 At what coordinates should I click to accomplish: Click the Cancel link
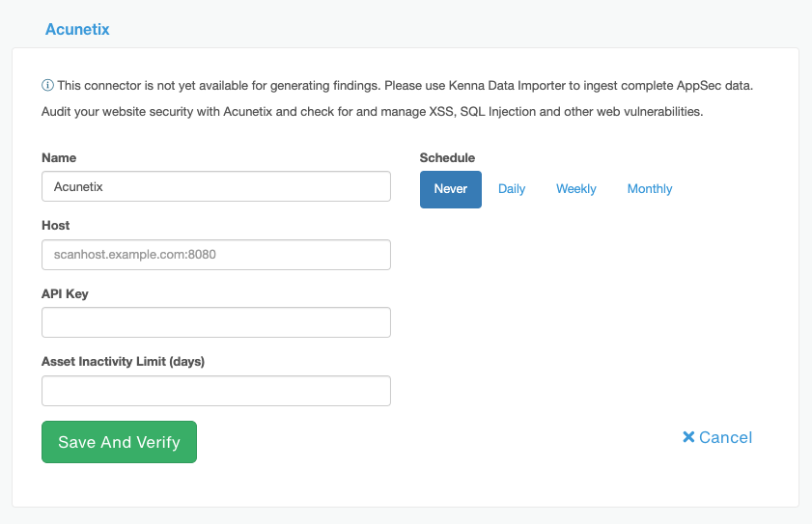(717, 437)
